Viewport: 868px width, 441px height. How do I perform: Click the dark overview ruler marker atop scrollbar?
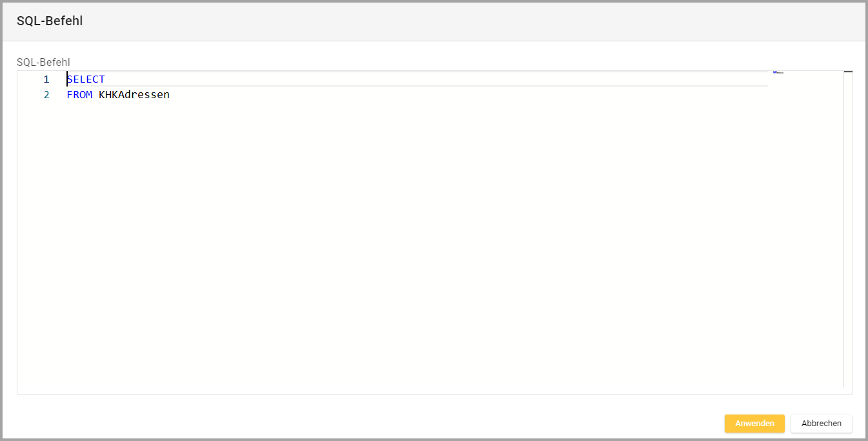tap(848, 72)
